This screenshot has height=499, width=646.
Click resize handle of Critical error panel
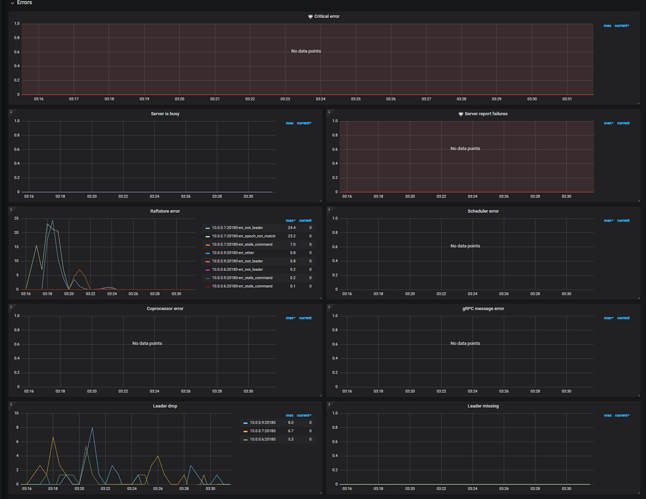click(x=637, y=103)
